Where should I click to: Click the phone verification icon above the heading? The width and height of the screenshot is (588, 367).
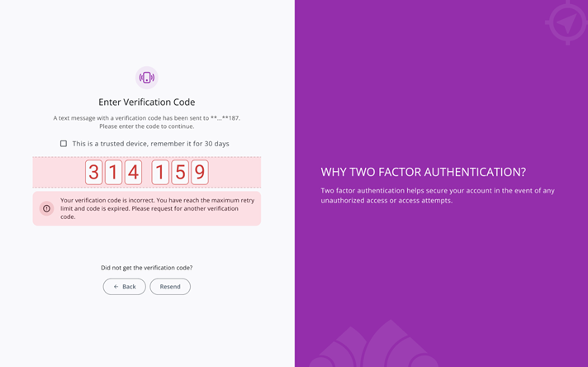point(146,78)
